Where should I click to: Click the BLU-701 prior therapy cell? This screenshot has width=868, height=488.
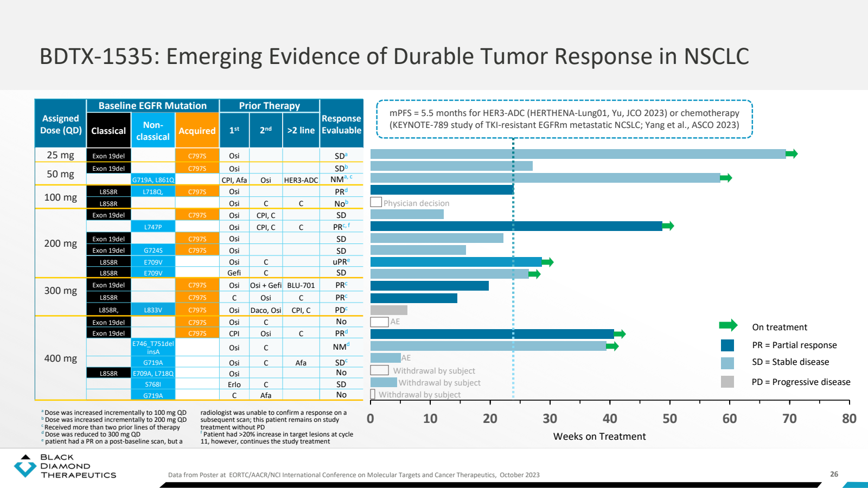point(301,285)
